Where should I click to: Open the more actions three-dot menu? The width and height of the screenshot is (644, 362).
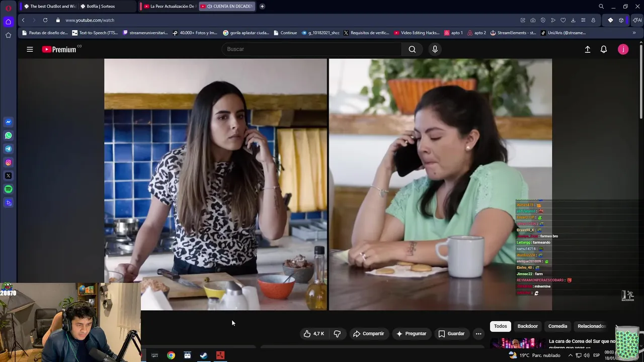pyautogui.click(x=478, y=333)
